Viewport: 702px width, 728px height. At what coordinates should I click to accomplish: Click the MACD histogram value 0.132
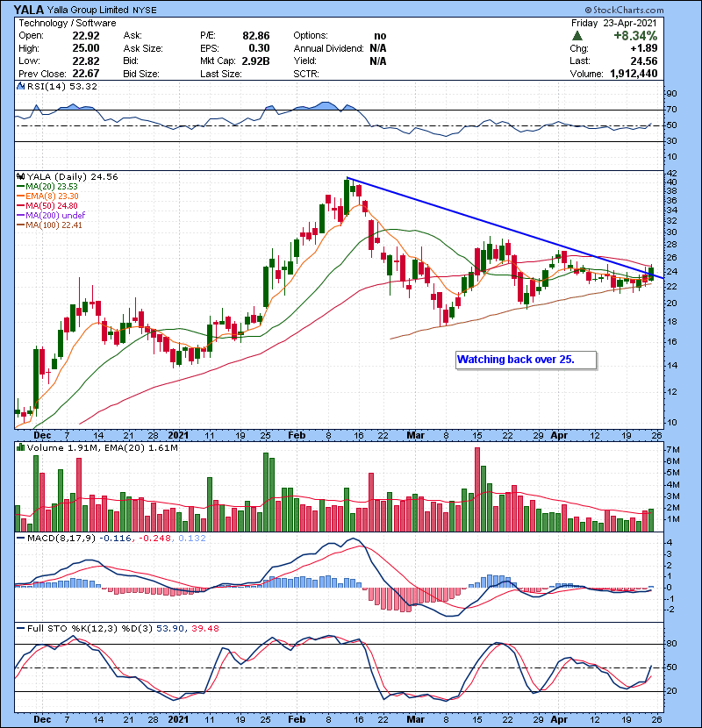click(192, 538)
